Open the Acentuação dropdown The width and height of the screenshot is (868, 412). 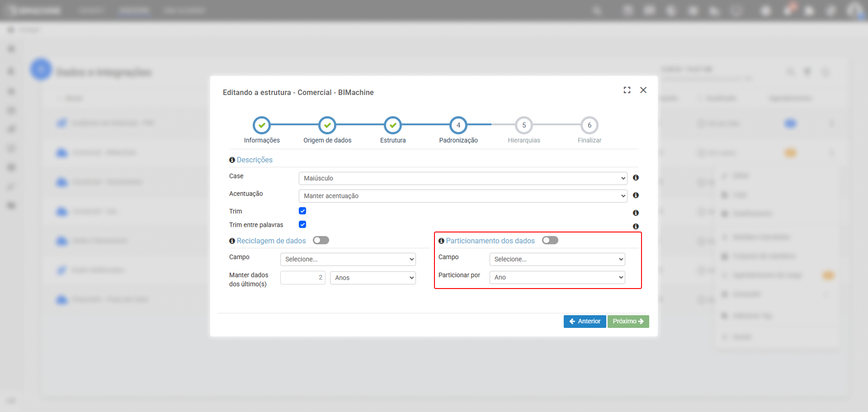(x=462, y=196)
